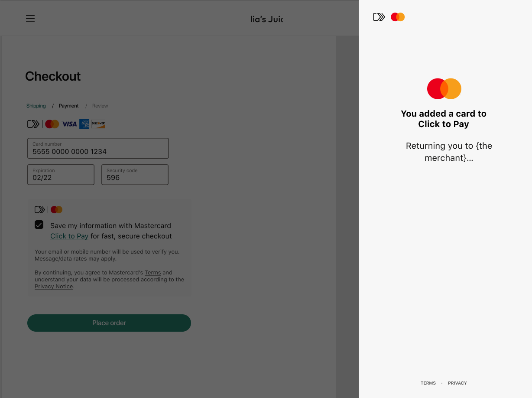Click the Card number input field
This screenshot has height=398, width=532.
tap(97, 148)
